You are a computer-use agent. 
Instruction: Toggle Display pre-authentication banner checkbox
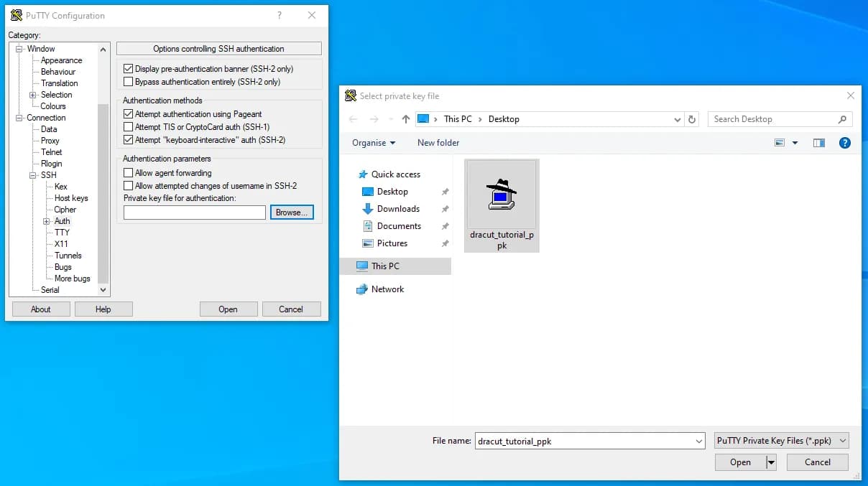(129, 69)
